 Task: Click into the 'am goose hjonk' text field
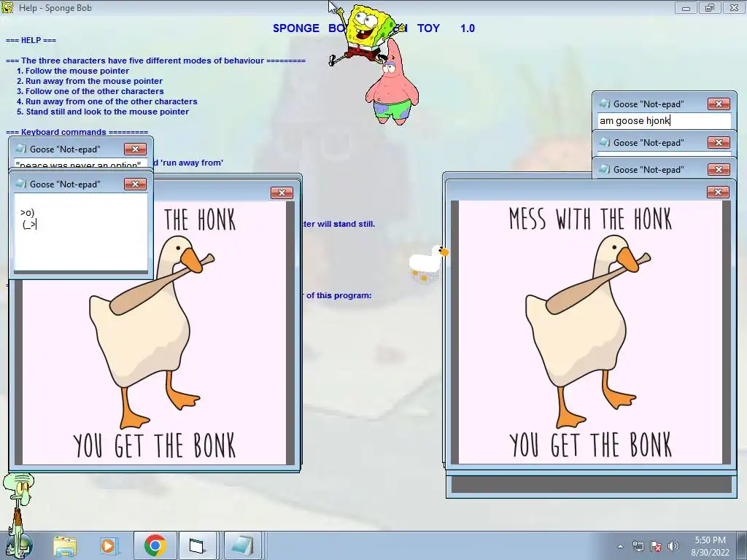point(664,120)
